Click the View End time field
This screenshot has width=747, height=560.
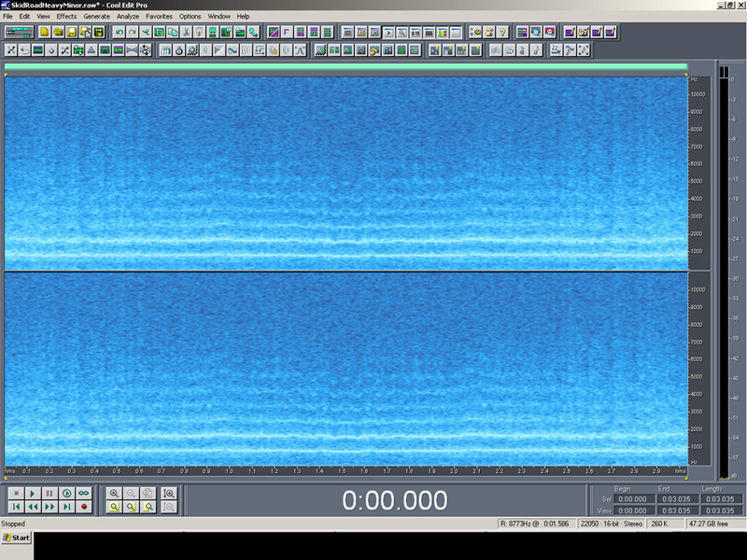point(676,511)
